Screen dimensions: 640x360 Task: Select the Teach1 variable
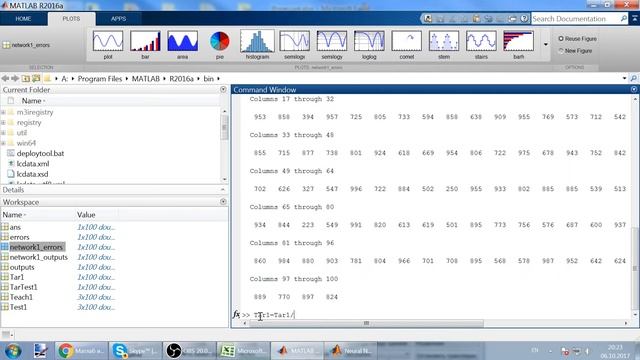[x=21, y=297]
